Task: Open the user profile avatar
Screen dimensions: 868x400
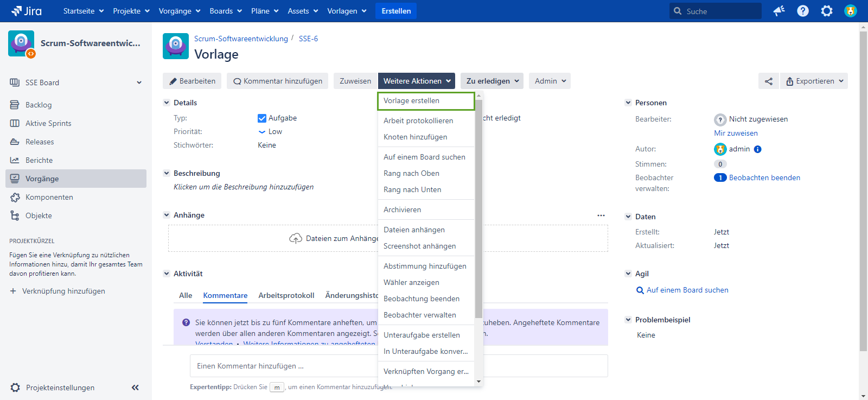Action: 851,11
